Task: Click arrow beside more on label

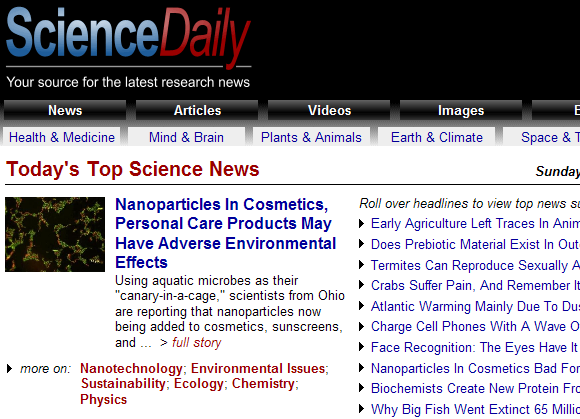Action: [10, 368]
